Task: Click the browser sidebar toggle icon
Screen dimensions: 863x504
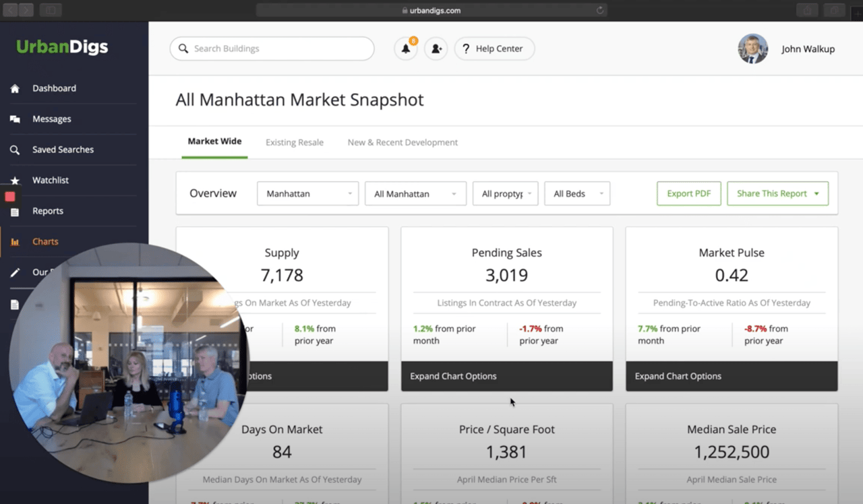Action: point(51,9)
